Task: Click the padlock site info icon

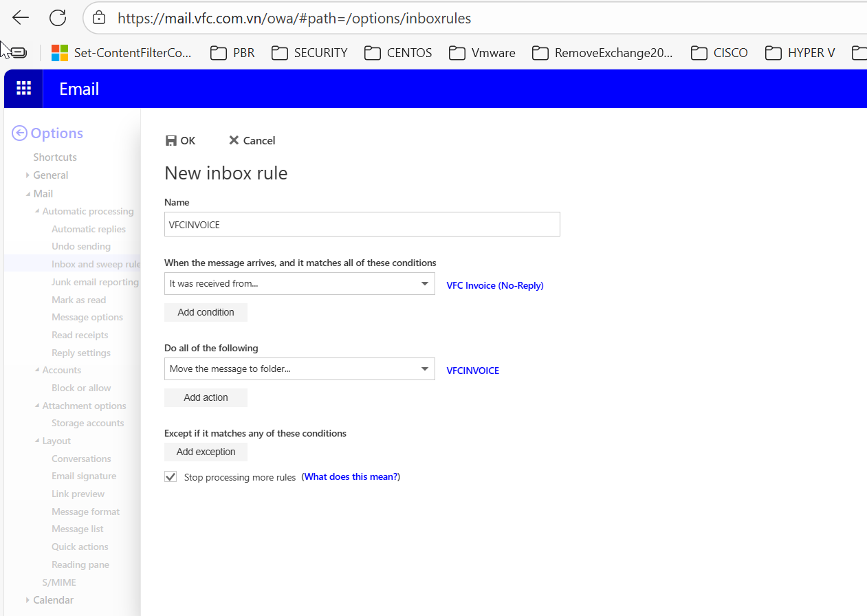Action: [x=99, y=19]
